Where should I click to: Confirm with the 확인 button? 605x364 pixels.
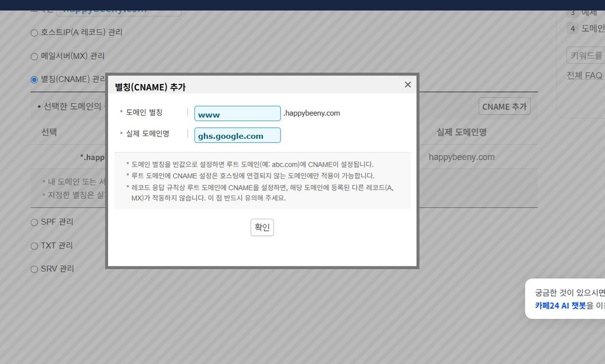pyautogui.click(x=262, y=227)
